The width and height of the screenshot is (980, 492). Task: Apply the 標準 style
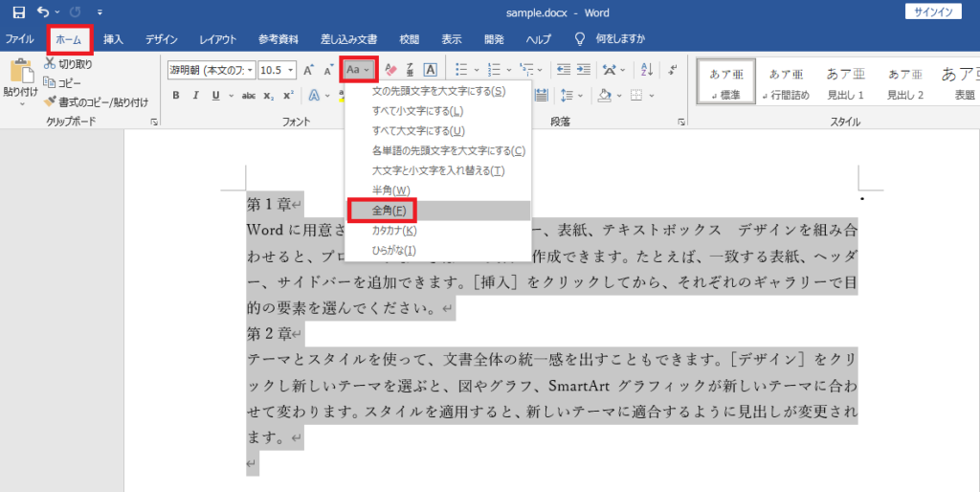726,82
